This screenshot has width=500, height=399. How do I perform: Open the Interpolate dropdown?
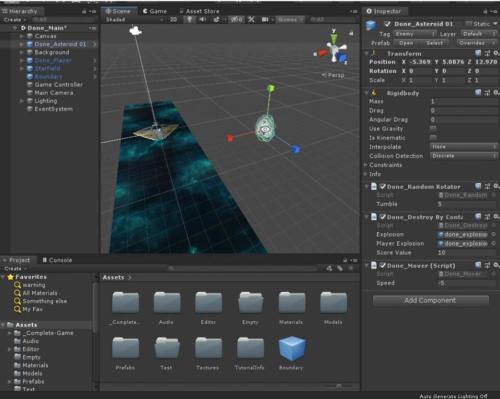click(x=463, y=147)
